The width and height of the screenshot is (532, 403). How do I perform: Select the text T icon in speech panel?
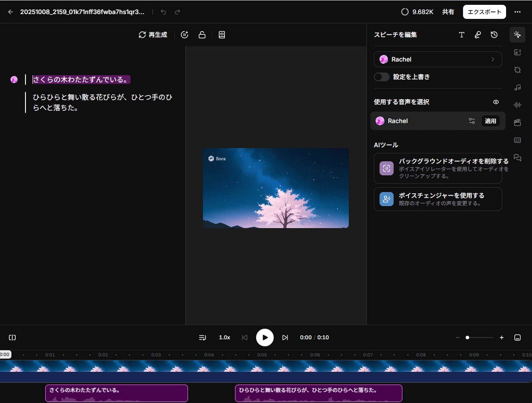point(461,35)
